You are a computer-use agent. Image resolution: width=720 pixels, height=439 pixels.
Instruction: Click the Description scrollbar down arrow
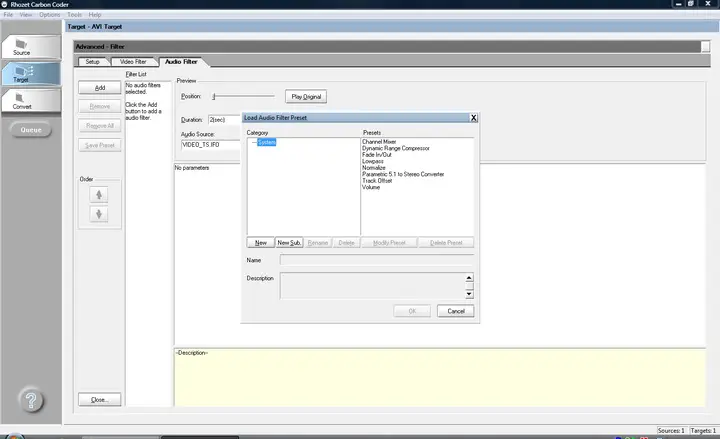click(469, 294)
